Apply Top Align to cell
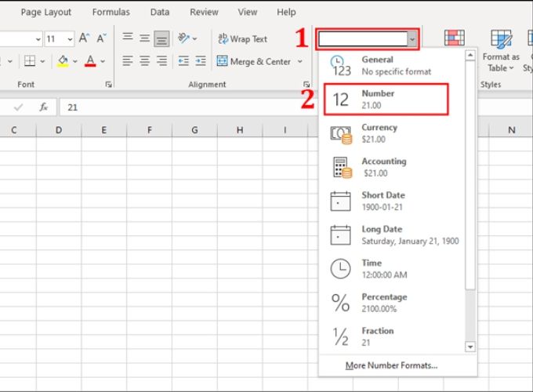The height and width of the screenshot is (392, 533). click(128, 37)
